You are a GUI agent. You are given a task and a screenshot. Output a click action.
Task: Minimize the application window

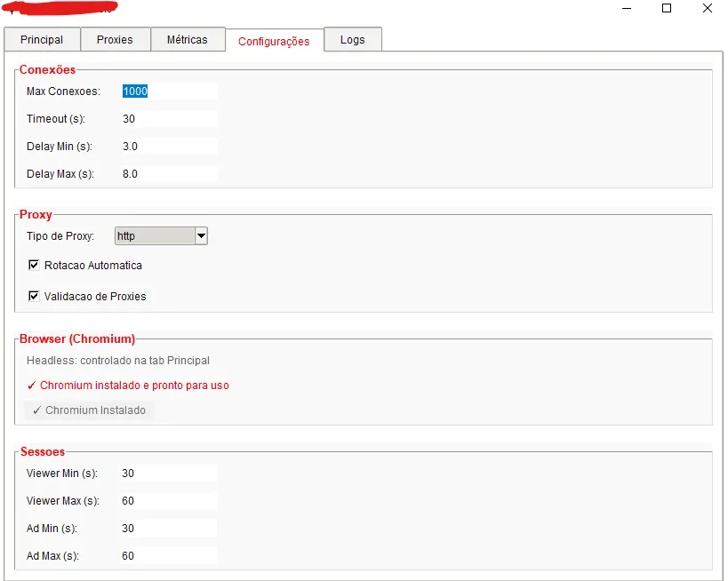coord(627,8)
